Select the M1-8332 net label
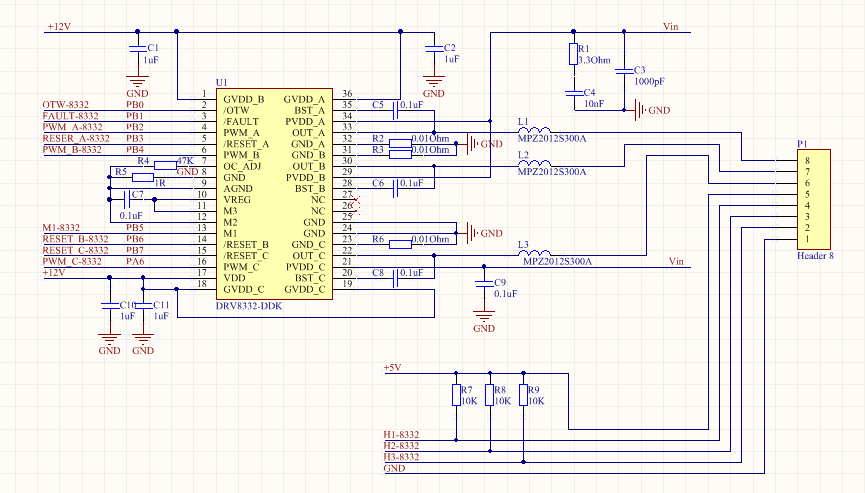 click(61, 228)
